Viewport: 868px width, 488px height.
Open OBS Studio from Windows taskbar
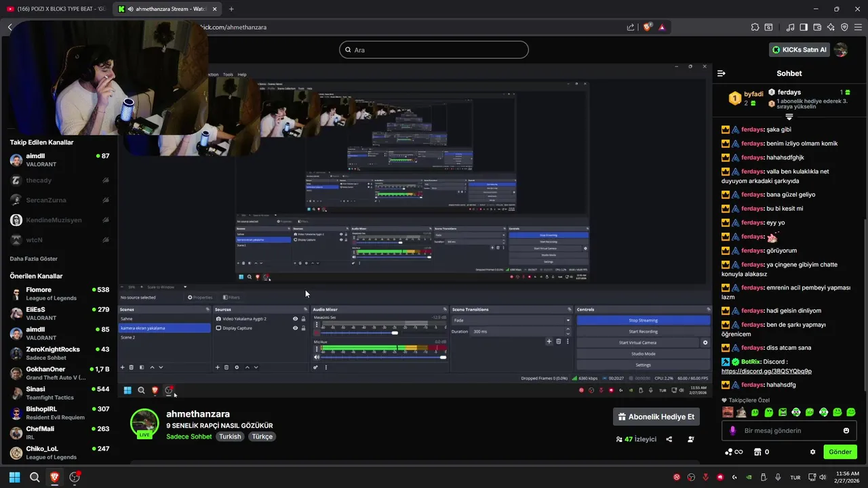[x=75, y=477]
